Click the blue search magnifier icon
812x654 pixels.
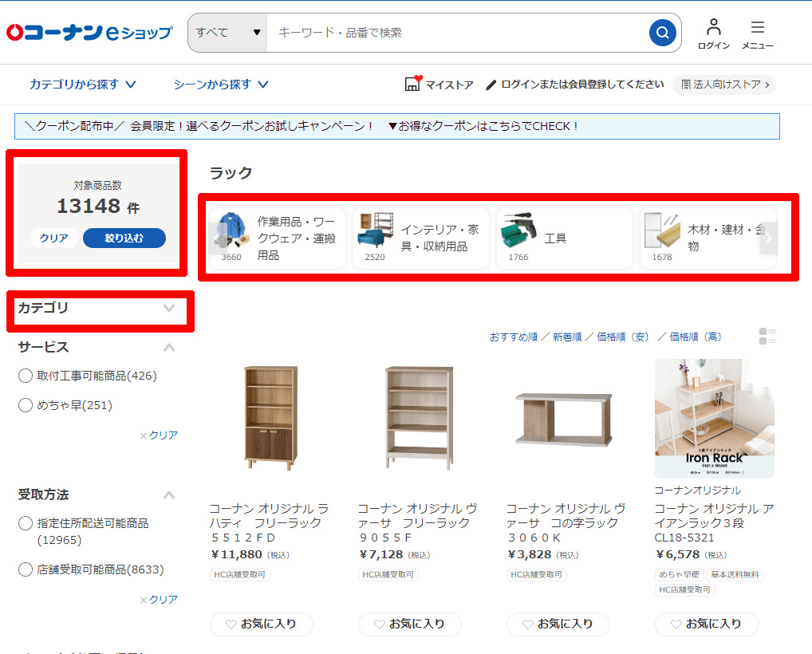pos(662,33)
